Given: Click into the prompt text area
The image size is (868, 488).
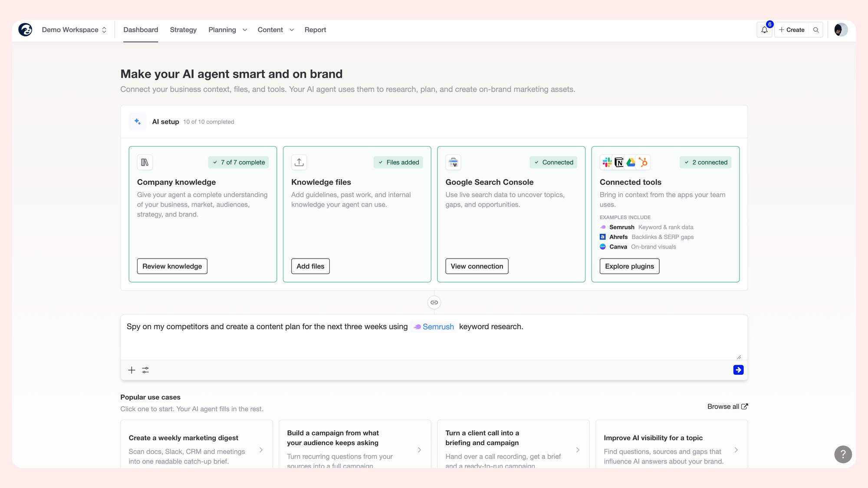Looking at the screenshot, I should click(434, 337).
